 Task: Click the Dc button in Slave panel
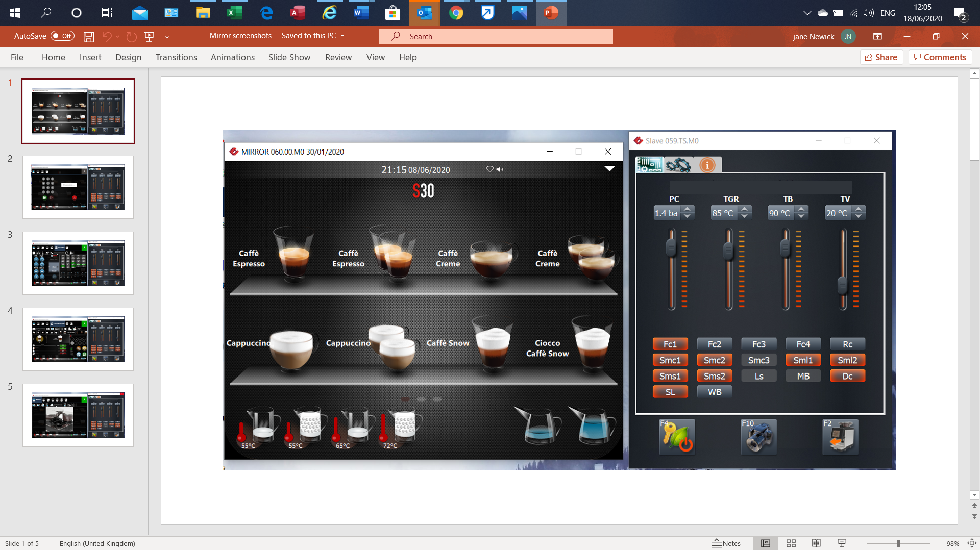847,375
